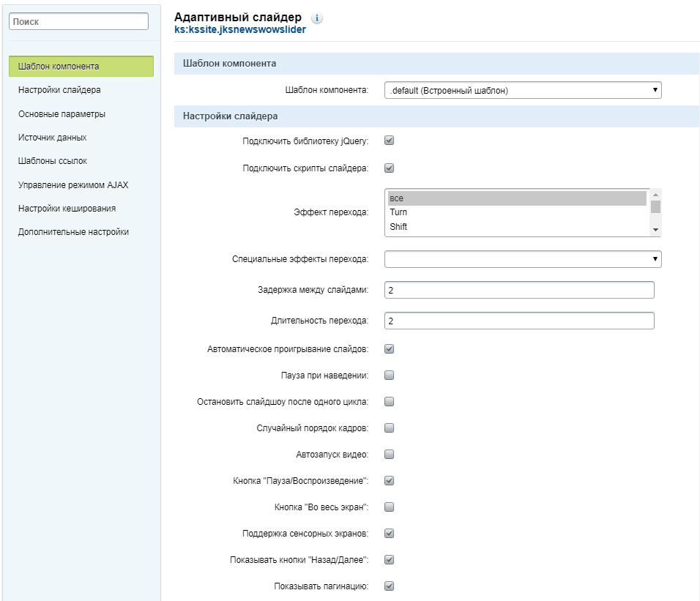
Task: Click ks:kssite.jksnewswowslider component name
Action: 240,30
